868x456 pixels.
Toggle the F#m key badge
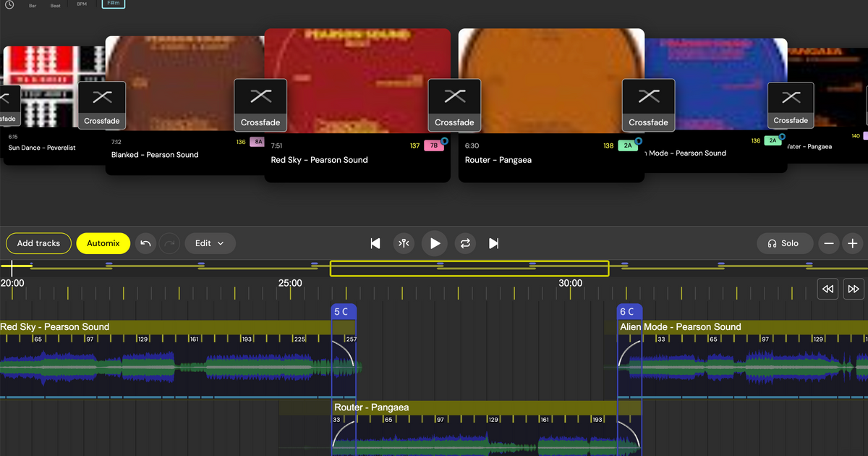(x=113, y=4)
